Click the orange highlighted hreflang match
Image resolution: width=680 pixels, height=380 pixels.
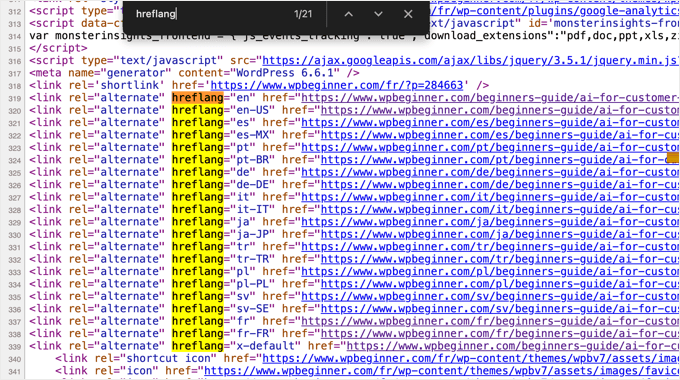(197, 98)
